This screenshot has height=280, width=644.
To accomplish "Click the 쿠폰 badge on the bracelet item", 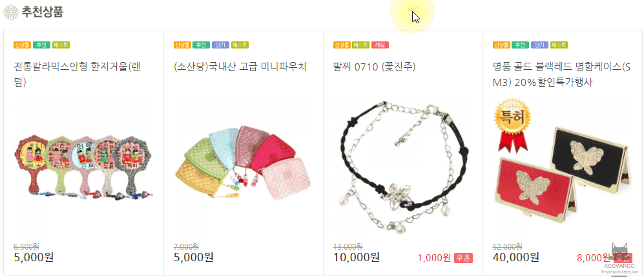I will coord(463,258).
